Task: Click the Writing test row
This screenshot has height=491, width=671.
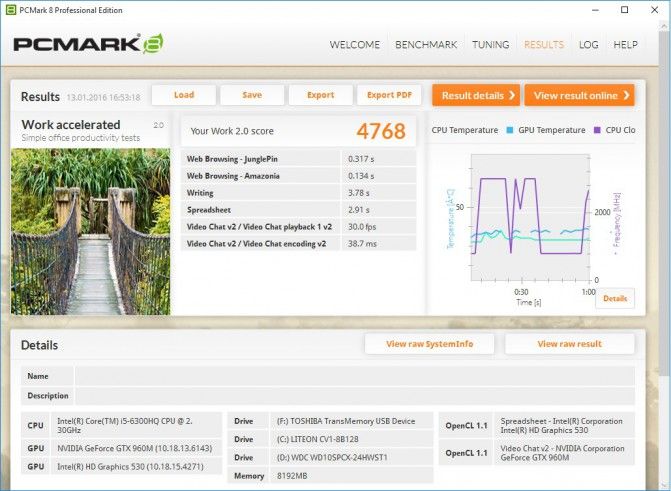Action: (x=298, y=193)
